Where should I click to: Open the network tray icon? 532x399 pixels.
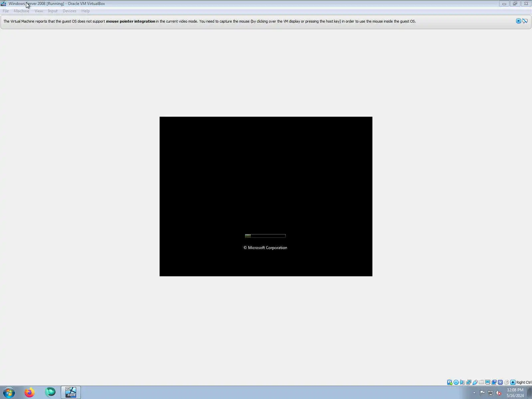[x=490, y=393]
